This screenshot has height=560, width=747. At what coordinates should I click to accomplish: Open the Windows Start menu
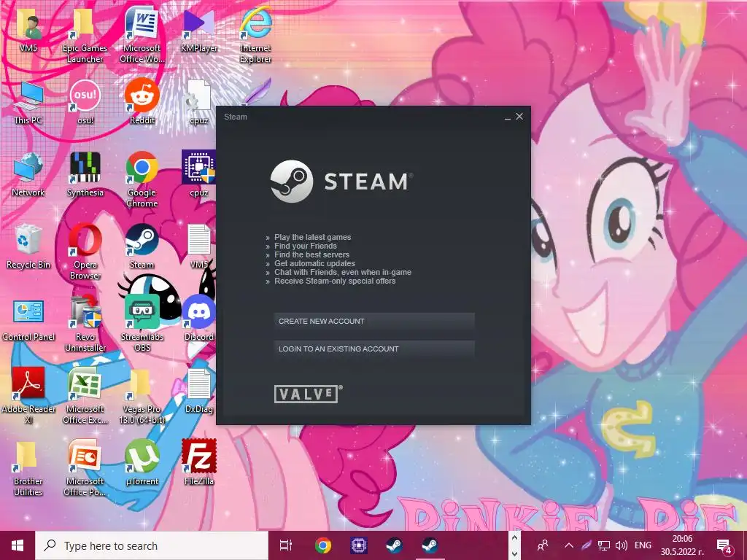point(18,545)
